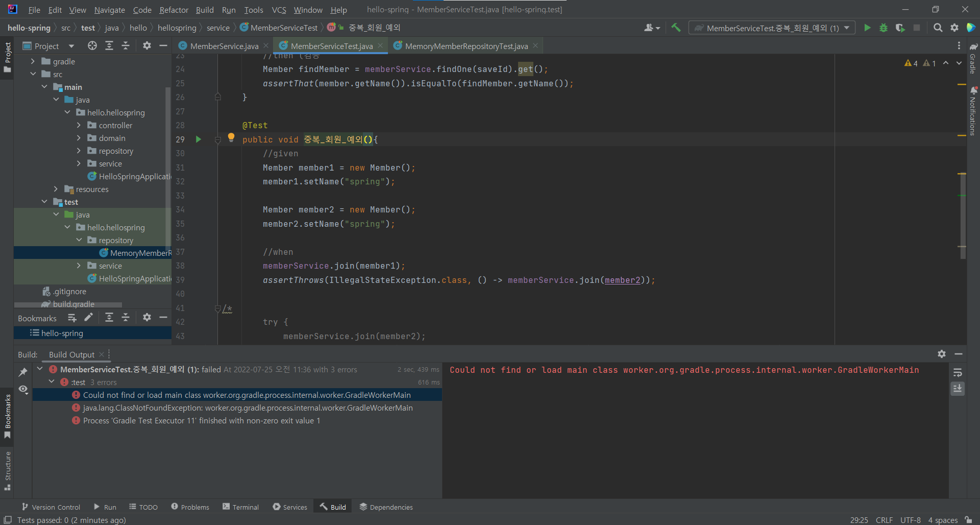980x525 pixels.
Task: Expand the controller package folder
Action: (x=79, y=125)
